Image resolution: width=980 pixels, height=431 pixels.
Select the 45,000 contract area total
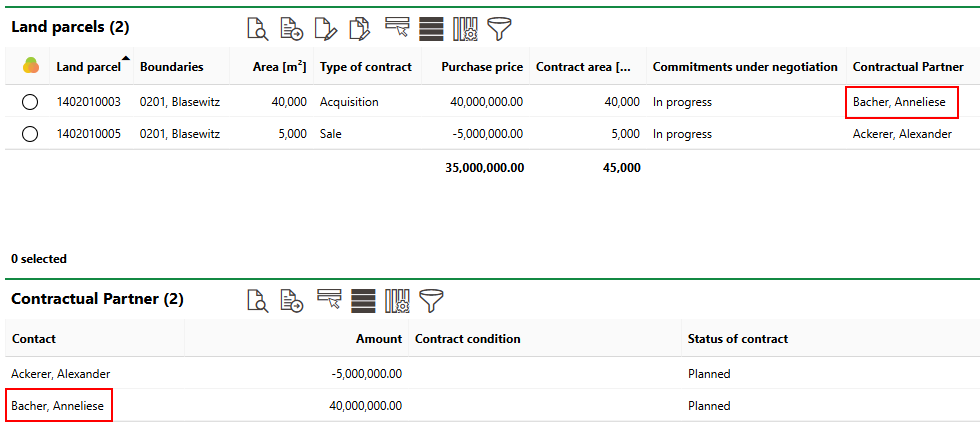pos(622,167)
